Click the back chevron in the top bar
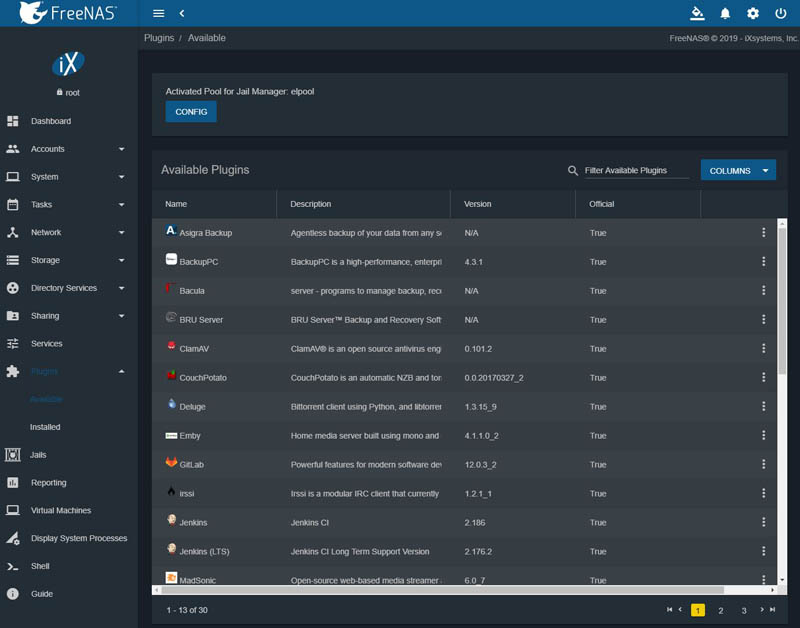The width and height of the screenshot is (800, 628). [182, 13]
